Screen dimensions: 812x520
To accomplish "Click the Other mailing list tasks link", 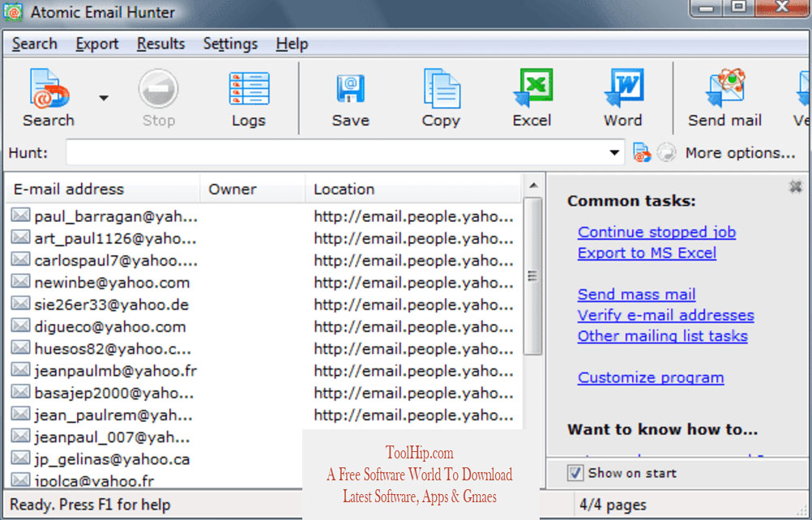I will click(x=662, y=336).
